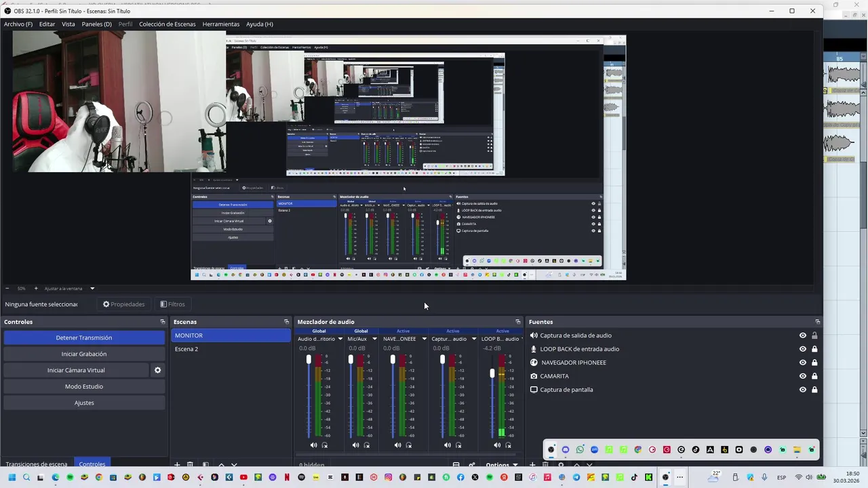Toggle monitoring headphone icon for LOOP BACK channel

tap(509, 445)
